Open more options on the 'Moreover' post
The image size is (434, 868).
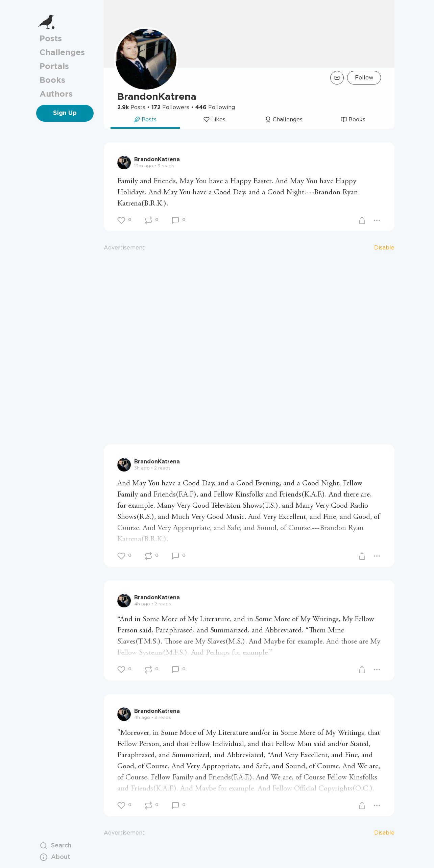377,805
